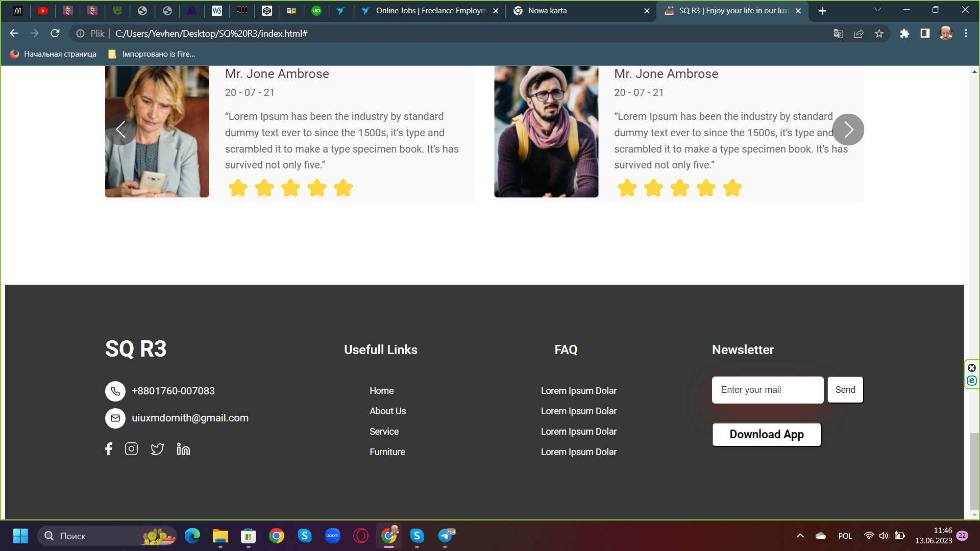Click the browser address bar URL

tap(211, 34)
